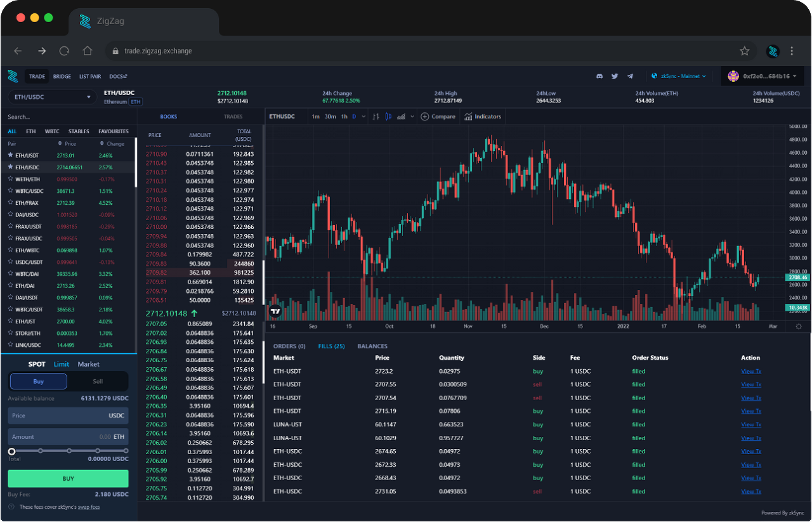Bookmark the page with the star icon

point(745,51)
